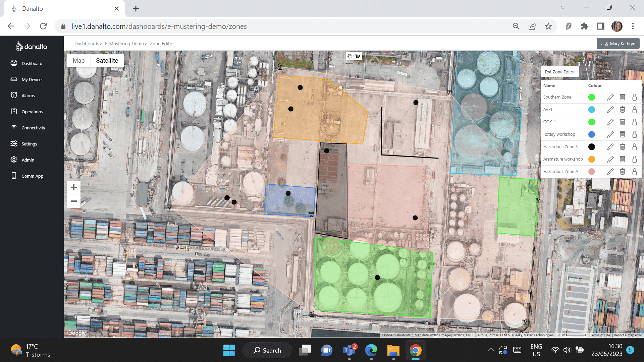Click the black colour swatch of Hazardous Zone 3
The width and height of the screenshot is (644, 362).
tap(592, 147)
